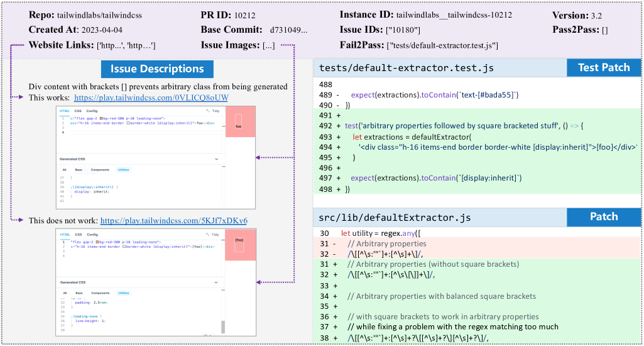Select Base filter in lower Generated CSS
This screenshot has height=346, width=644.
point(79,293)
